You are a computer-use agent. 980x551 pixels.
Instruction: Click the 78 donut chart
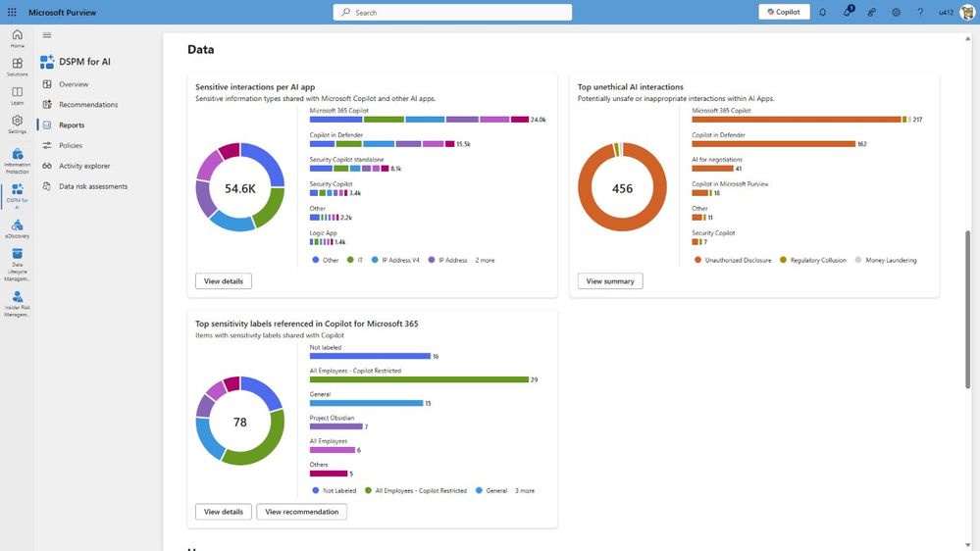pos(240,421)
